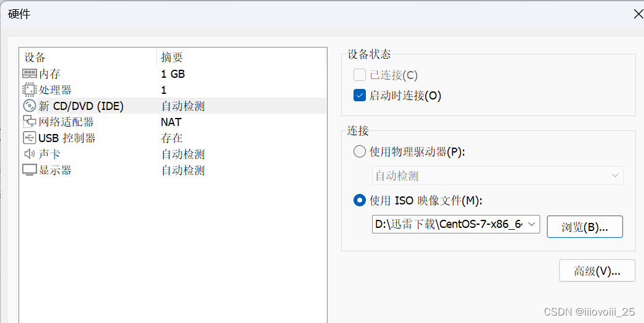644x323 pixels.
Task: Toggle the 已连接(C) checkbox
Action: 359,75
